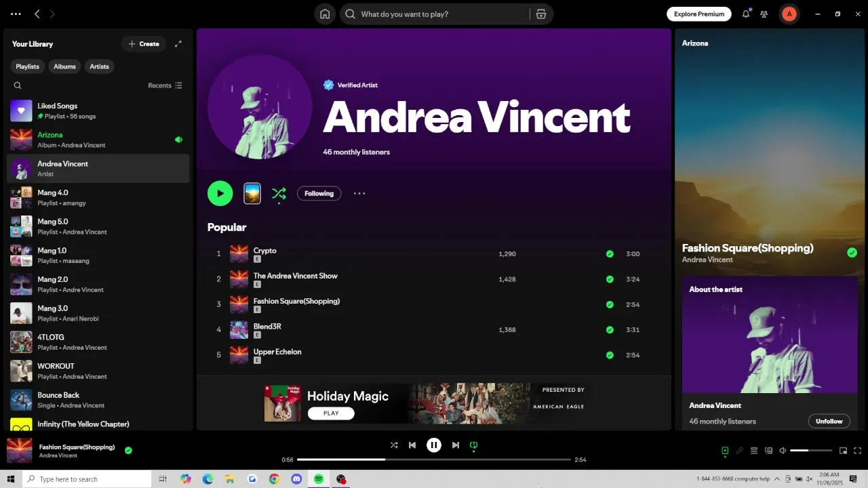Open the user profile avatar A
The height and width of the screenshot is (488, 868).
point(789,14)
